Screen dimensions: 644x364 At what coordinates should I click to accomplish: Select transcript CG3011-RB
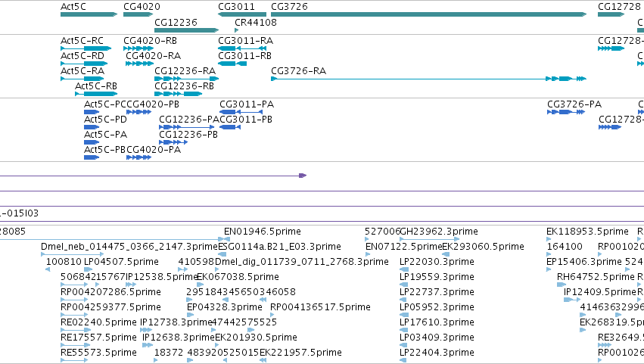tap(244, 56)
